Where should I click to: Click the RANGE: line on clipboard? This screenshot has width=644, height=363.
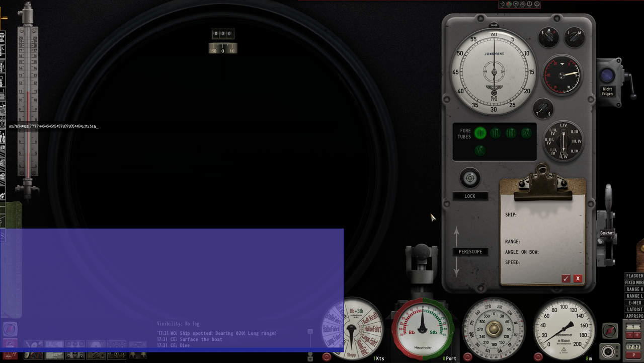pyautogui.click(x=543, y=242)
